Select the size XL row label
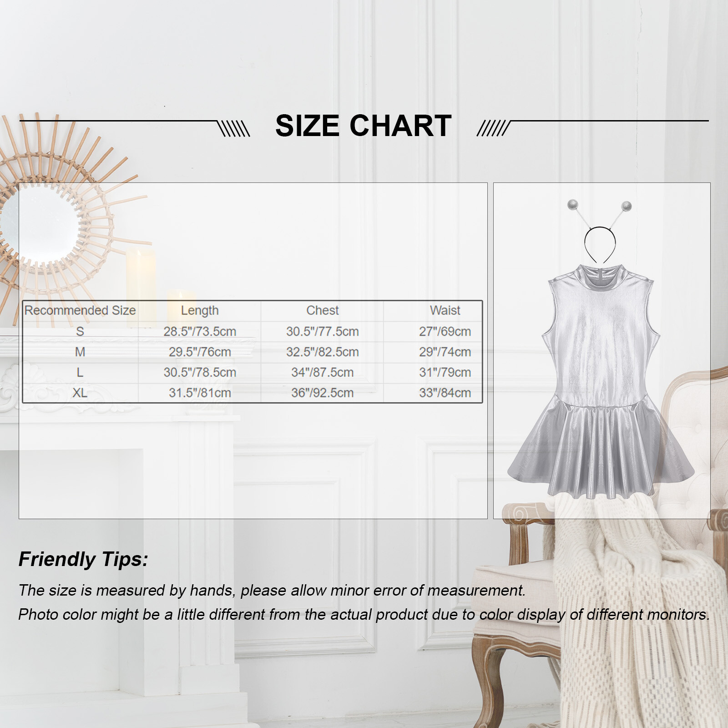Screen dimensions: 728x728 [80, 393]
